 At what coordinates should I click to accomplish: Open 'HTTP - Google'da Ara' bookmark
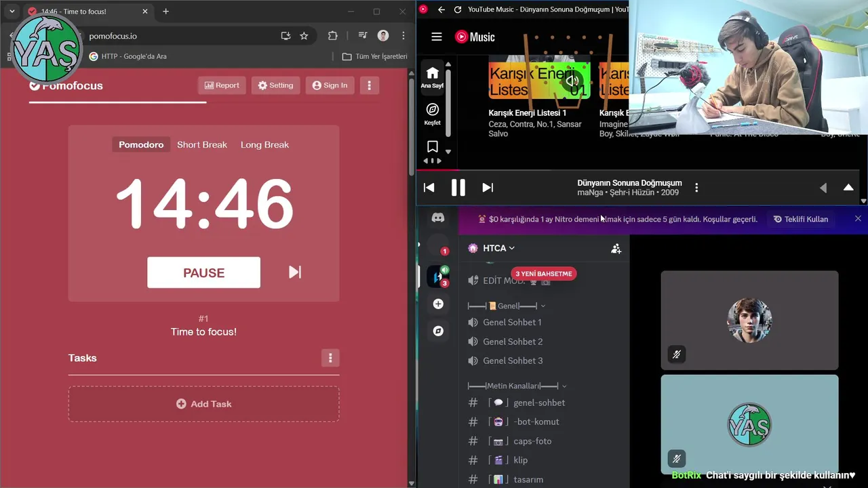click(x=128, y=56)
